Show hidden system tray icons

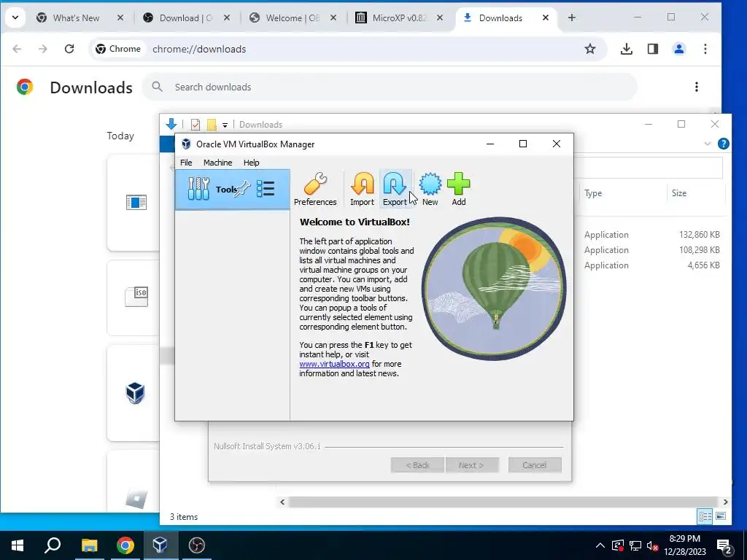[600, 545]
